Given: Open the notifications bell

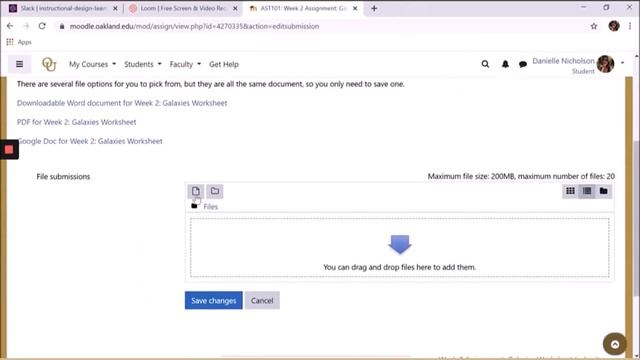Looking at the screenshot, I should pos(505,64).
